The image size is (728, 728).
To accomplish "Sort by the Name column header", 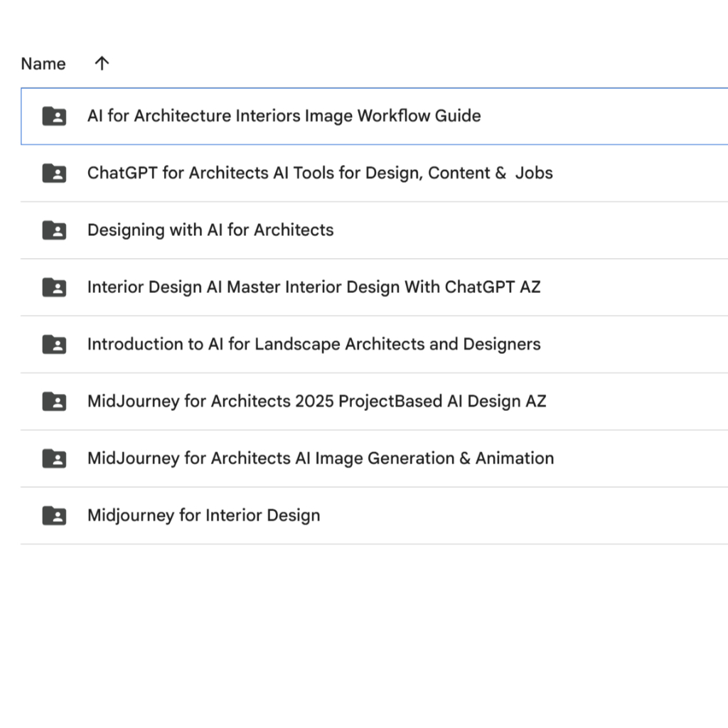I will click(x=43, y=63).
